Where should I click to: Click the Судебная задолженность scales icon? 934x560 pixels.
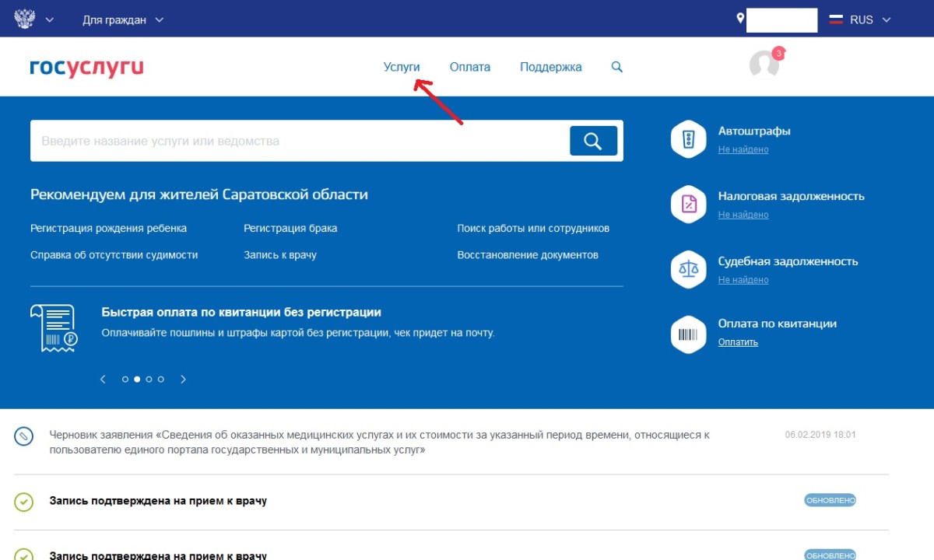688,269
